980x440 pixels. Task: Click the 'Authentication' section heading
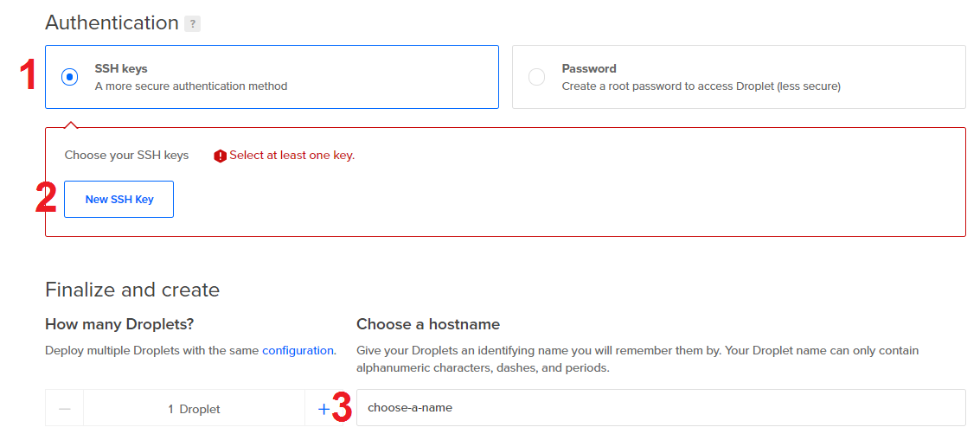(x=112, y=22)
